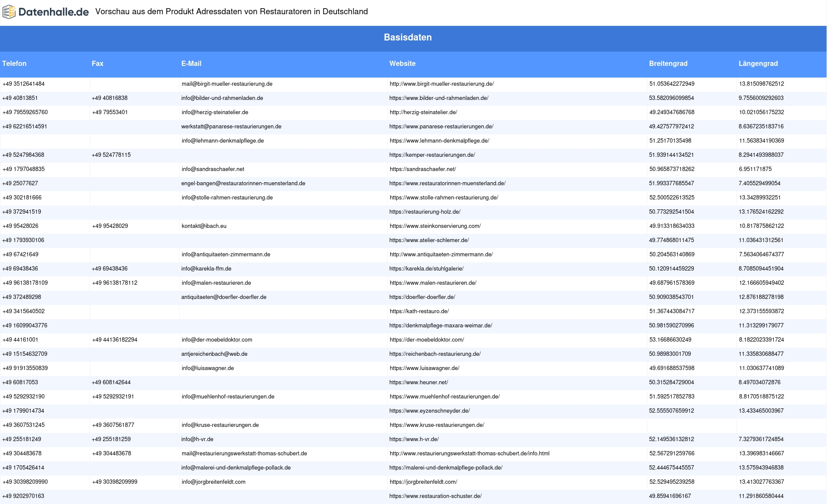The height and width of the screenshot is (504, 827).
Task: Click fax number +49 79553401
Action: coord(110,112)
